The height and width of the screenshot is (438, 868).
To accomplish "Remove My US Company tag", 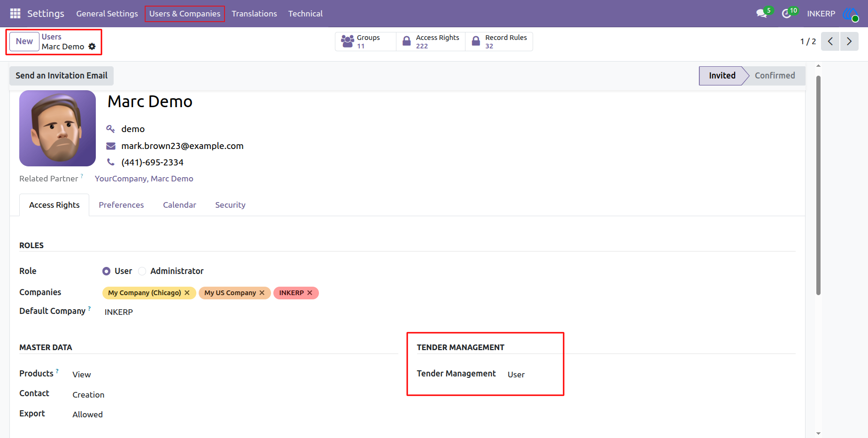I will [x=262, y=293].
